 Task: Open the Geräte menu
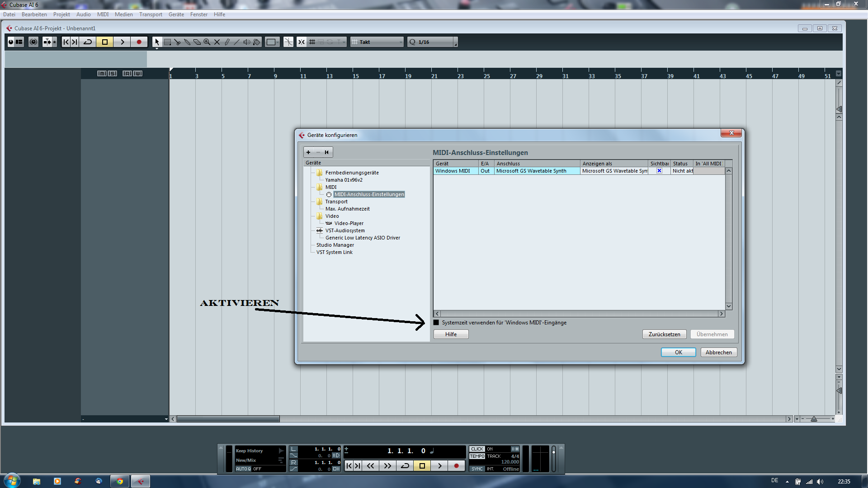176,14
